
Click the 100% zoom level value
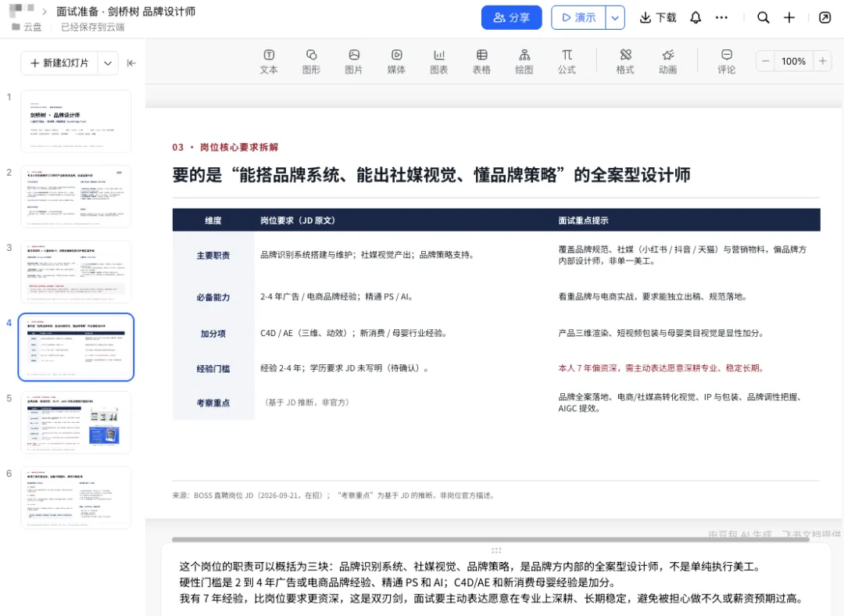pos(793,61)
